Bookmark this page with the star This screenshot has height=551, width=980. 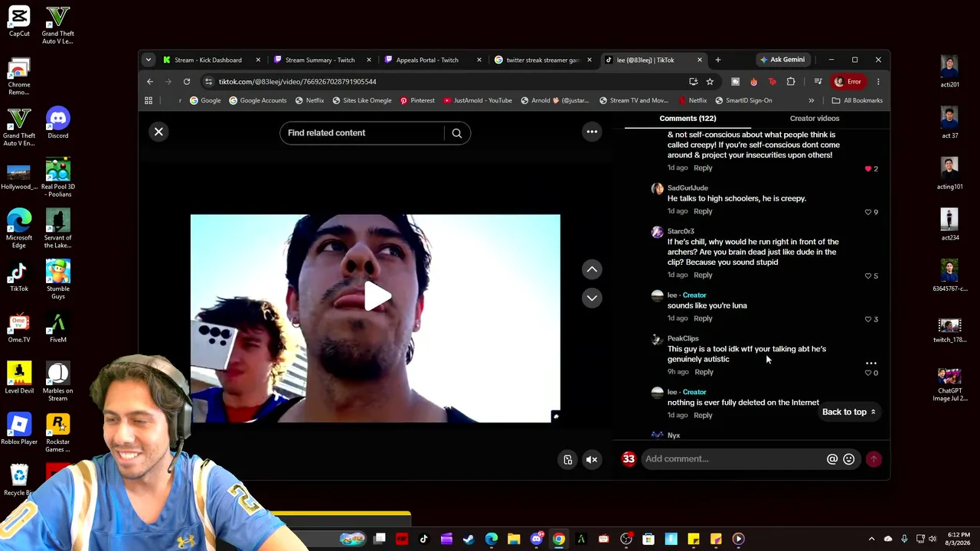click(710, 82)
